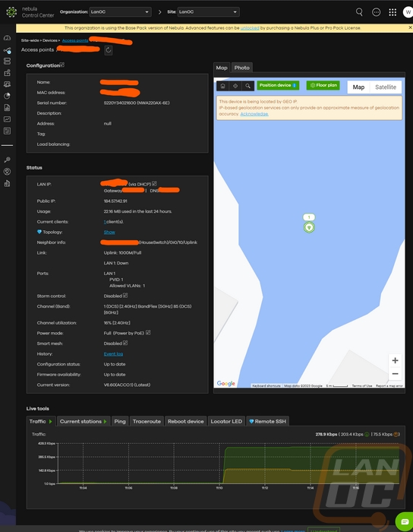Image resolution: width=413 pixels, height=532 pixels.
Task: Open the Event log link
Action: click(x=113, y=354)
